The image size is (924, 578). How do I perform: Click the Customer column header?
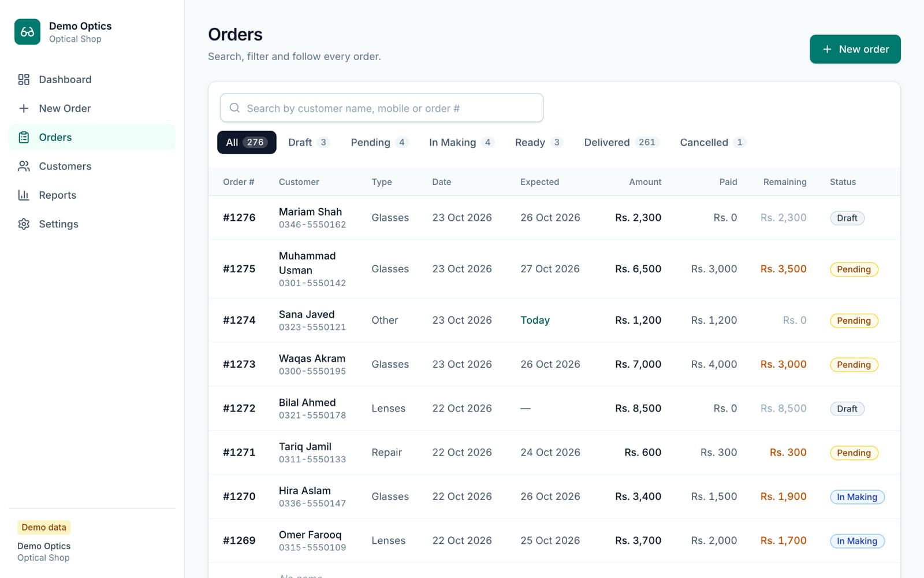299,181
